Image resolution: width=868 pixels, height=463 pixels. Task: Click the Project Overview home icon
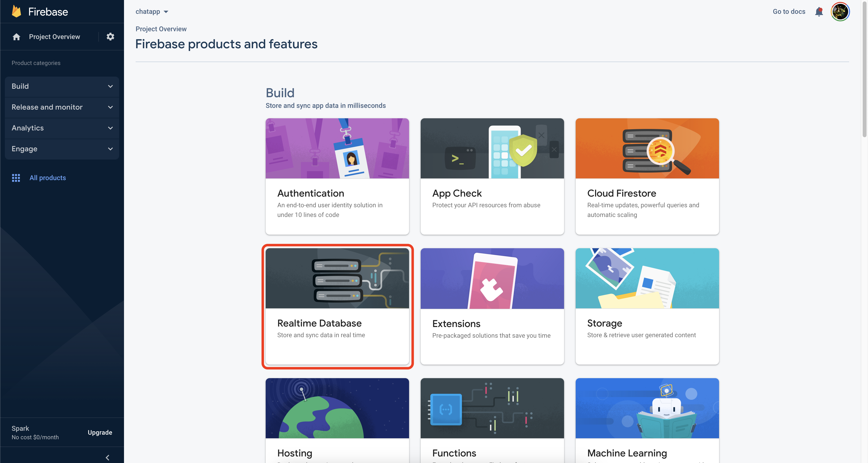click(16, 36)
